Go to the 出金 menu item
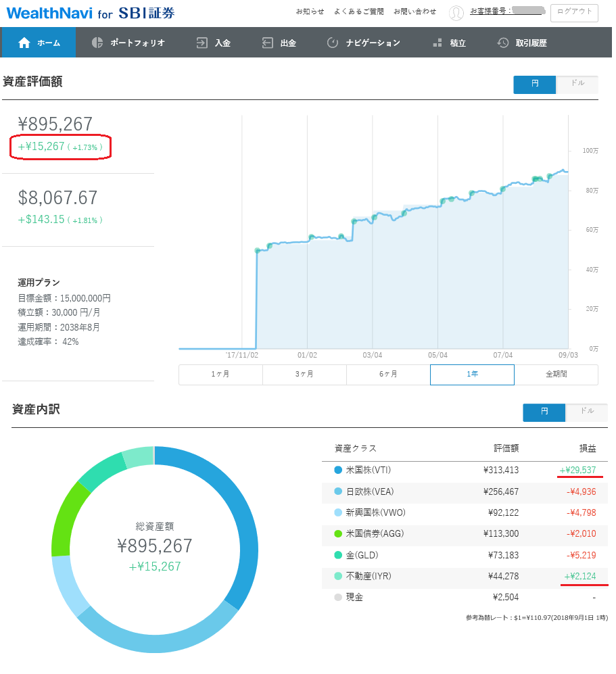 pyautogui.click(x=279, y=43)
